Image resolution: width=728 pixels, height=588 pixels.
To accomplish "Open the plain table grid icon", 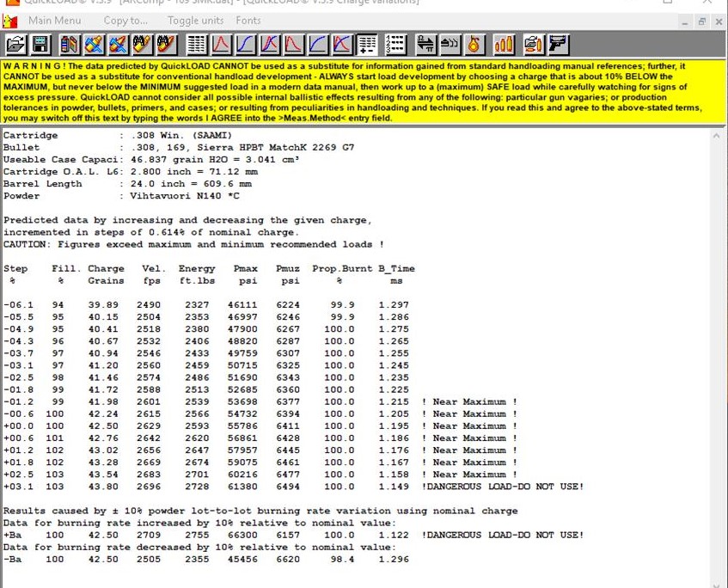I will (196, 45).
